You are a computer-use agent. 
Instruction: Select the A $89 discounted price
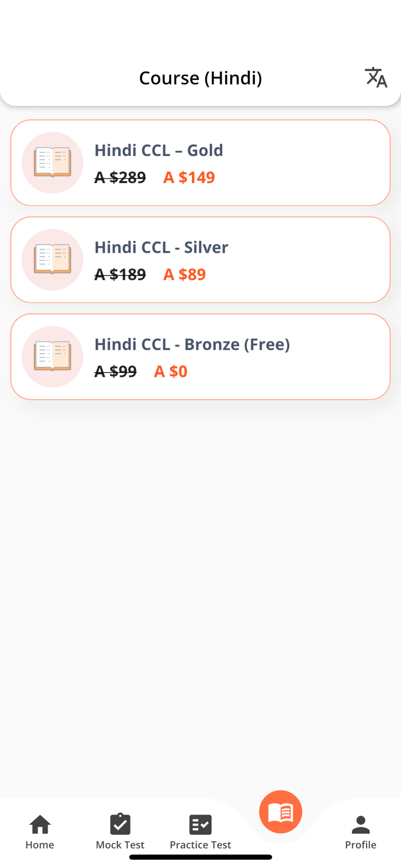click(x=184, y=274)
